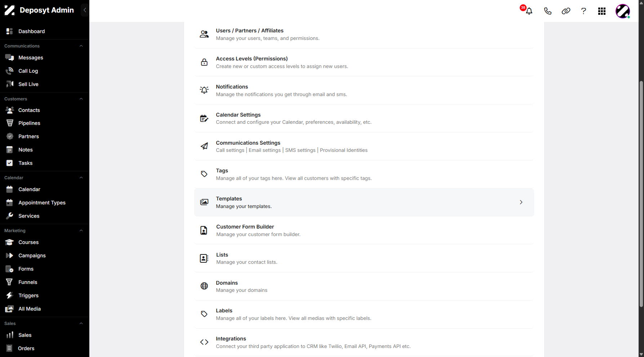Click the red notification count badge
644x357 pixels.
(x=523, y=8)
